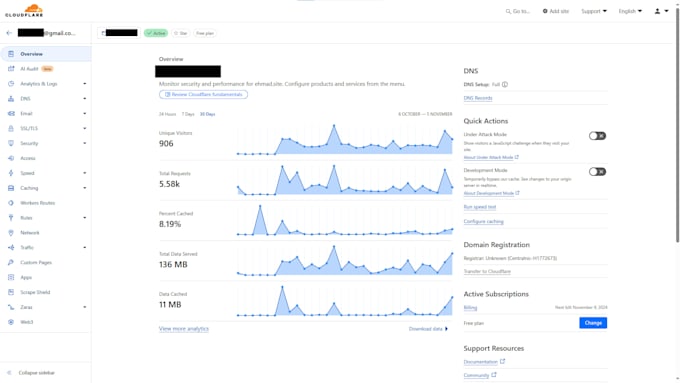Click the blue Change plan button
Viewport: 680px width, 383px height.
(x=593, y=323)
